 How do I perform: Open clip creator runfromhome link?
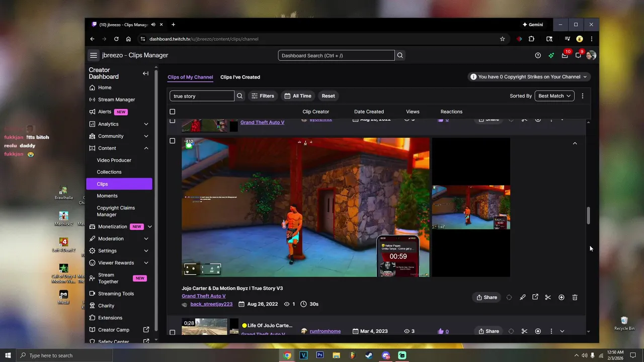(325, 331)
